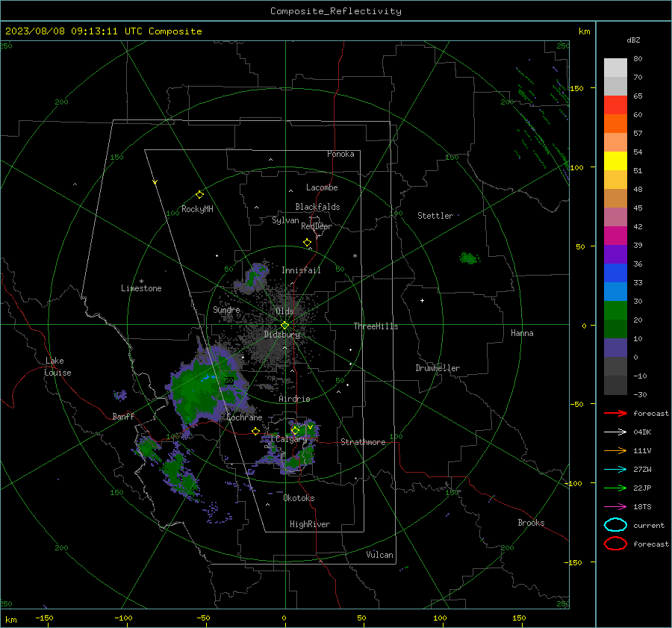The image size is (672, 628).
Task: Click the magenta 18TS arrow legend icon
Action: (x=615, y=507)
